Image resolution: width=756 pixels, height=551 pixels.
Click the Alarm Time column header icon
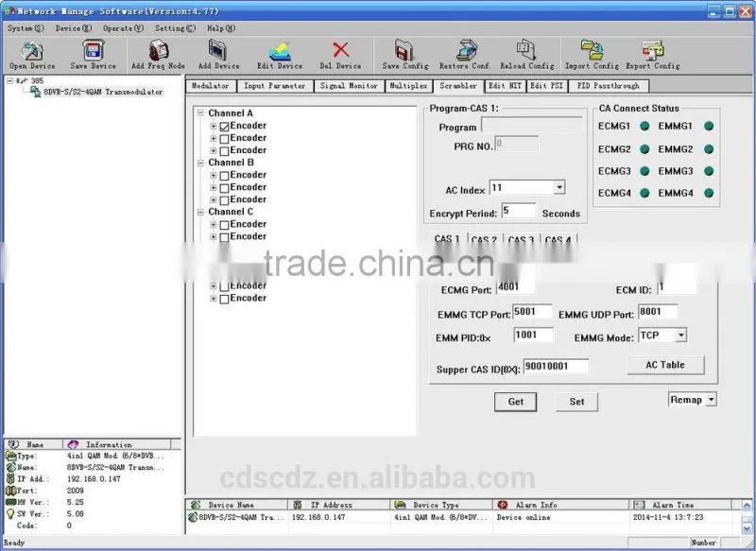(639, 505)
